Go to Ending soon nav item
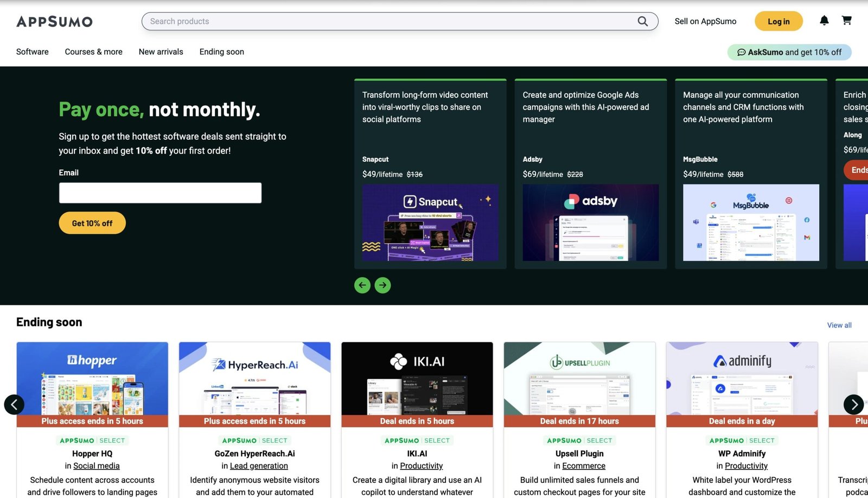The image size is (868, 498). point(222,52)
